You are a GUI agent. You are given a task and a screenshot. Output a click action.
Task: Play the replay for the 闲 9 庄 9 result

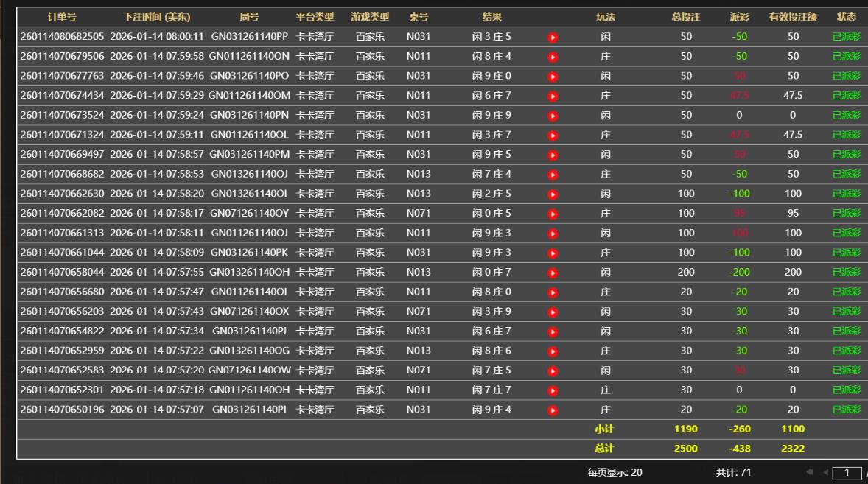click(553, 116)
